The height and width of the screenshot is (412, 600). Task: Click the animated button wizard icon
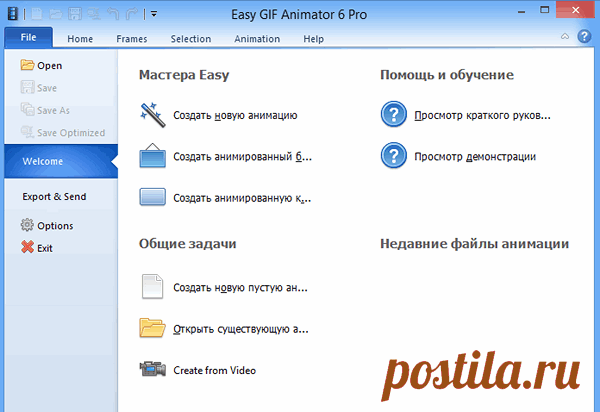click(152, 197)
